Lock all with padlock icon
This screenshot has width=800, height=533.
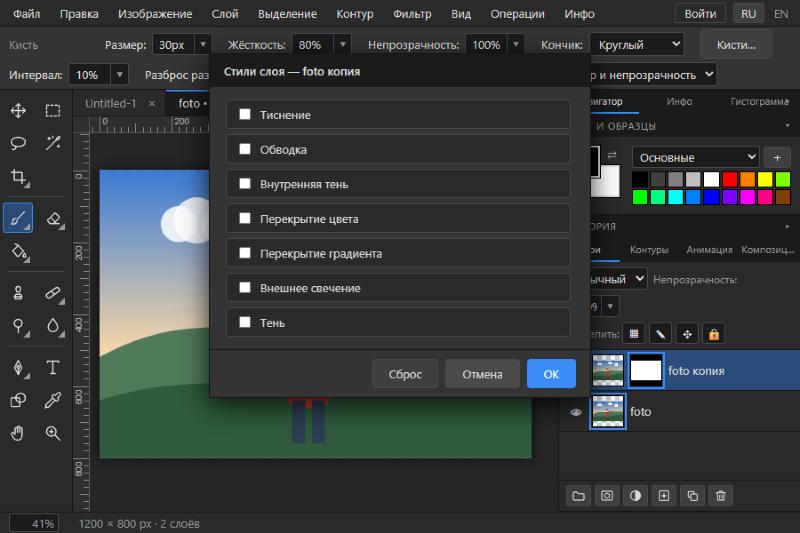pyautogui.click(x=714, y=334)
